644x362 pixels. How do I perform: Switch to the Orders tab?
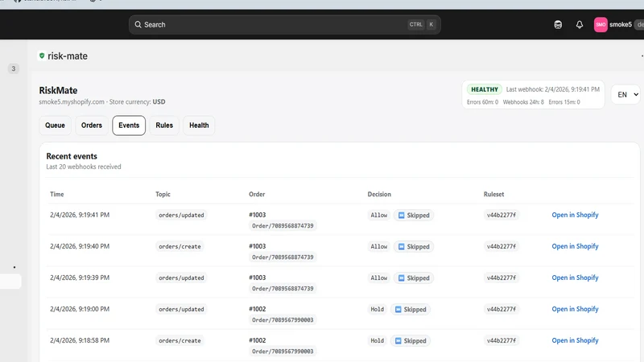pos(92,125)
